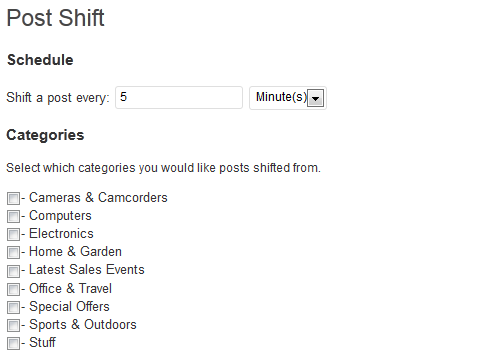Check the Latest Sales Events box
This screenshot has height=362, width=502.
click(13, 271)
